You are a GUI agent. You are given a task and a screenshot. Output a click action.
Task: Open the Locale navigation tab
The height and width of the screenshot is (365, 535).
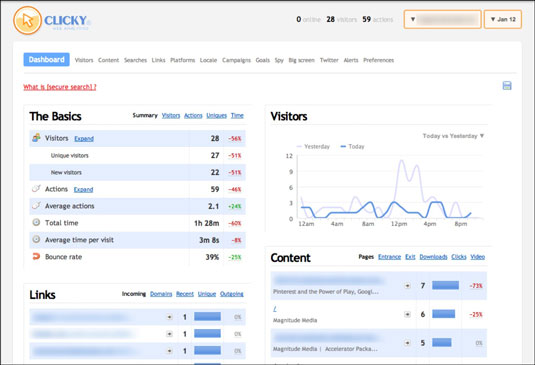tap(208, 60)
